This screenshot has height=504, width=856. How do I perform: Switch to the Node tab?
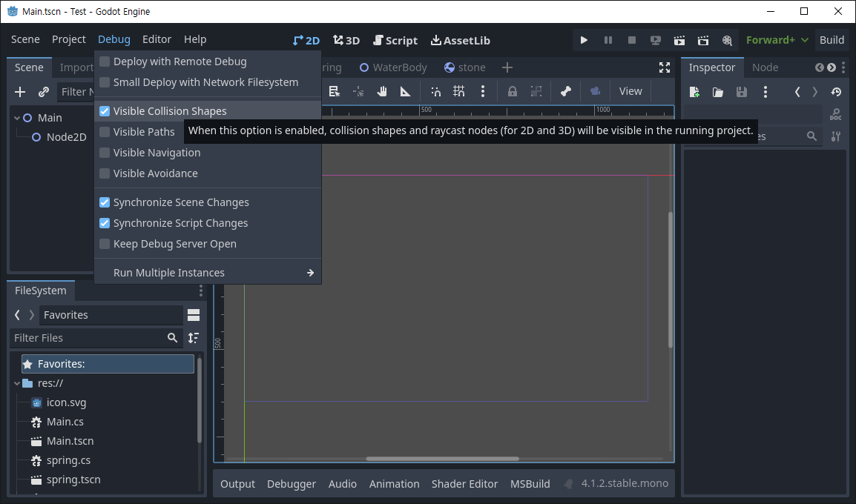pyautogui.click(x=765, y=67)
